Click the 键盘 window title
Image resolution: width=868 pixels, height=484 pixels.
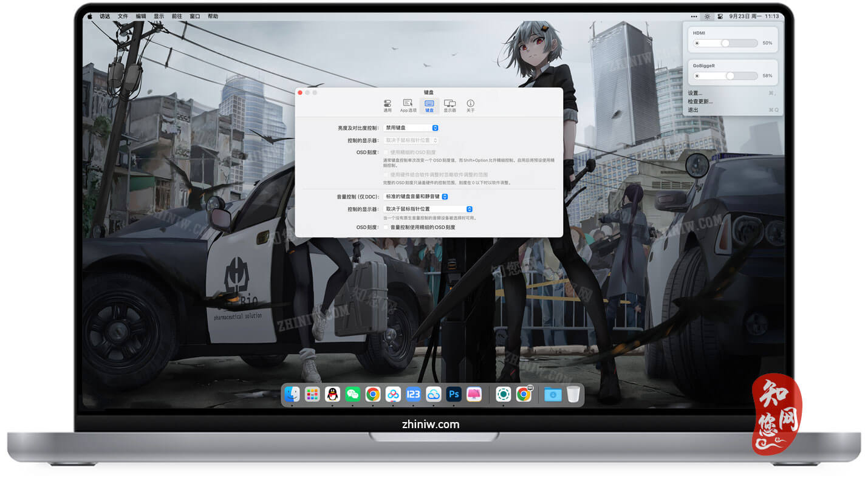[x=429, y=92]
